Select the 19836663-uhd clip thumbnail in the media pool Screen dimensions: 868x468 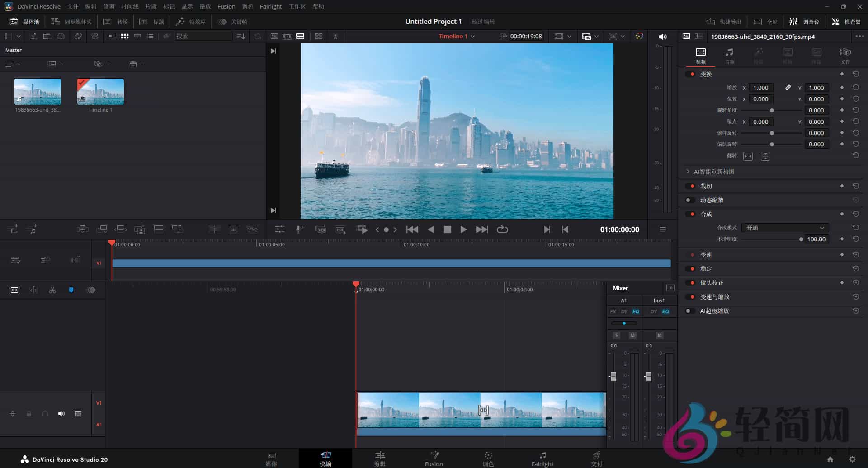38,91
